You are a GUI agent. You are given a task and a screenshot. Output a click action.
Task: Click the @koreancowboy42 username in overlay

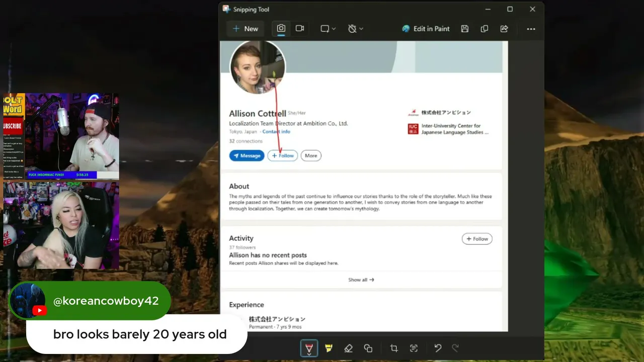(106, 301)
